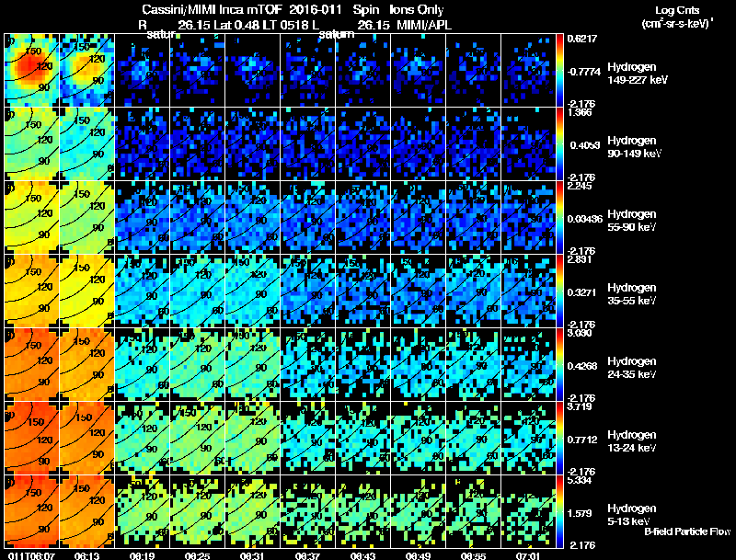Choose the 13-24 keV panel at 06:37

click(x=308, y=438)
